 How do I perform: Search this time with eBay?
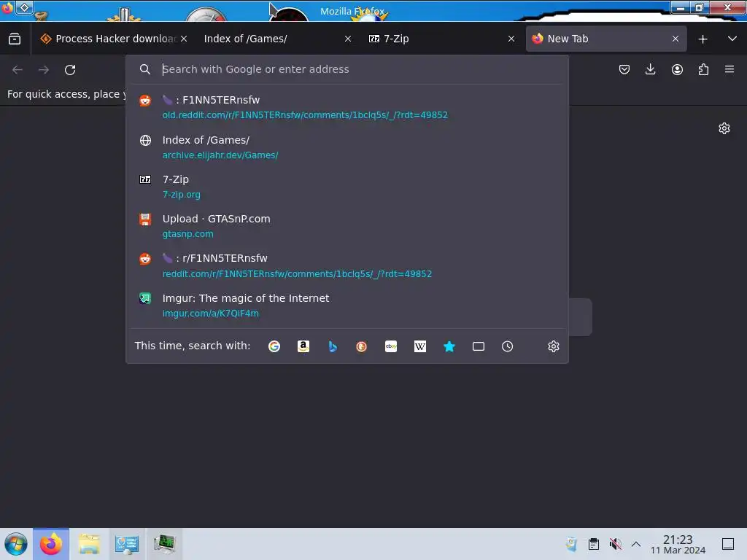point(391,346)
